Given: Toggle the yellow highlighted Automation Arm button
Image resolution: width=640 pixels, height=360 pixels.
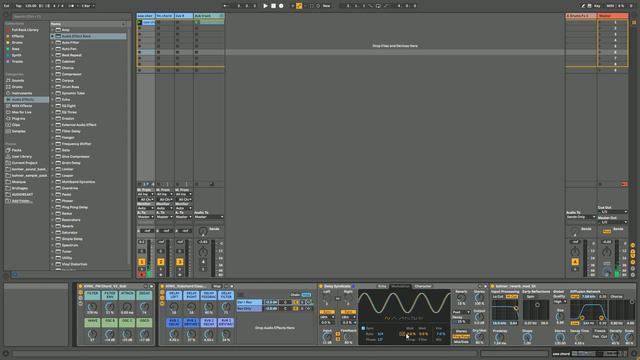Looking at the screenshot, I should coord(299,6).
